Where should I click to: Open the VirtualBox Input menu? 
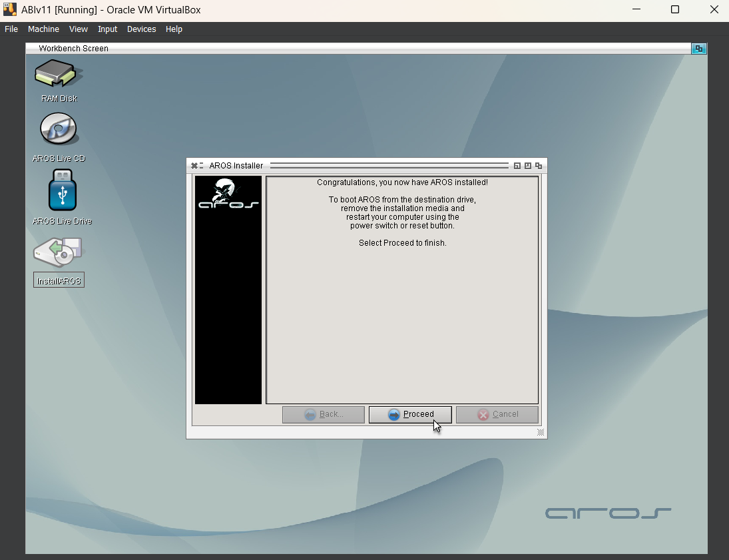(107, 29)
